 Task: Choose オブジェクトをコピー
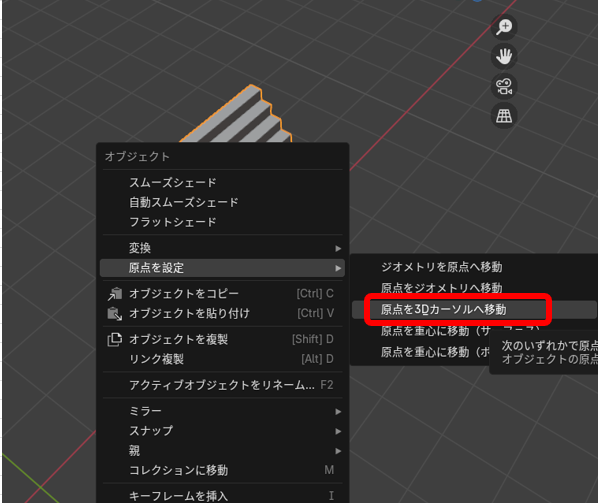[x=222, y=294]
